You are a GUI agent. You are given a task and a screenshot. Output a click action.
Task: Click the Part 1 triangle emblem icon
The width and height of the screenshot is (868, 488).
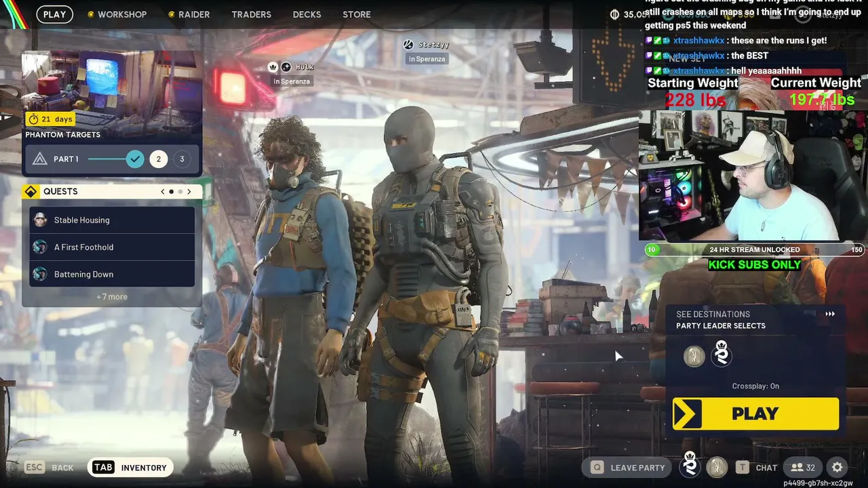(40, 159)
